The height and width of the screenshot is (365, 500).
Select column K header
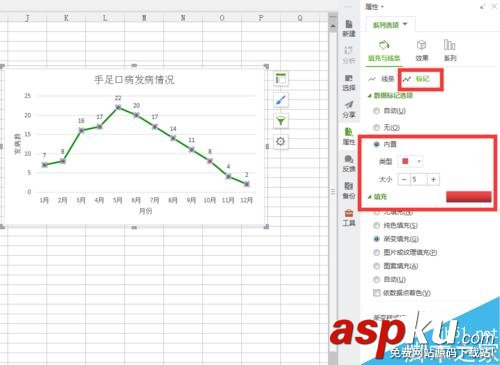click(66, 18)
